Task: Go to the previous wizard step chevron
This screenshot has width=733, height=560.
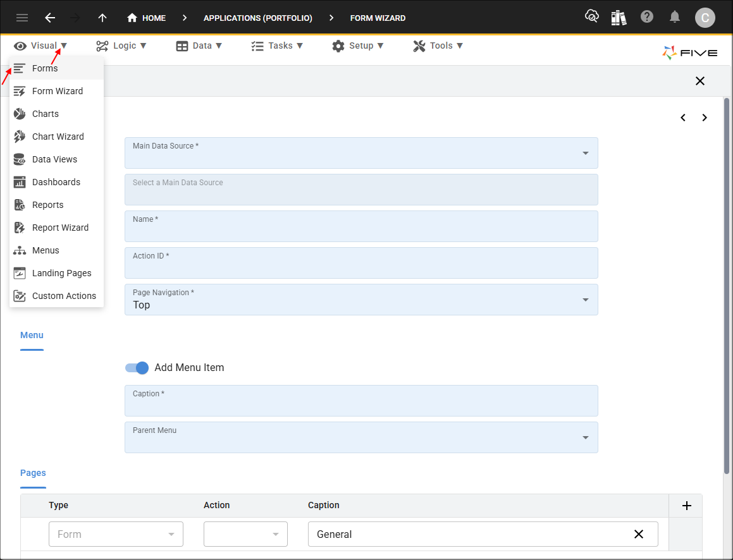Action: [x=683, y=118]
